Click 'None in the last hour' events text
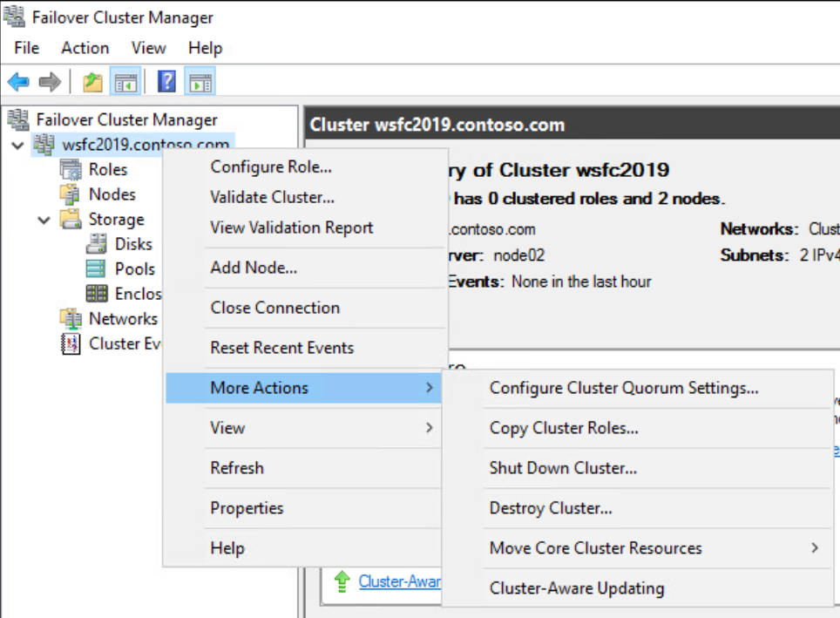Screen dimensions: 840x618 pos(581,282)
